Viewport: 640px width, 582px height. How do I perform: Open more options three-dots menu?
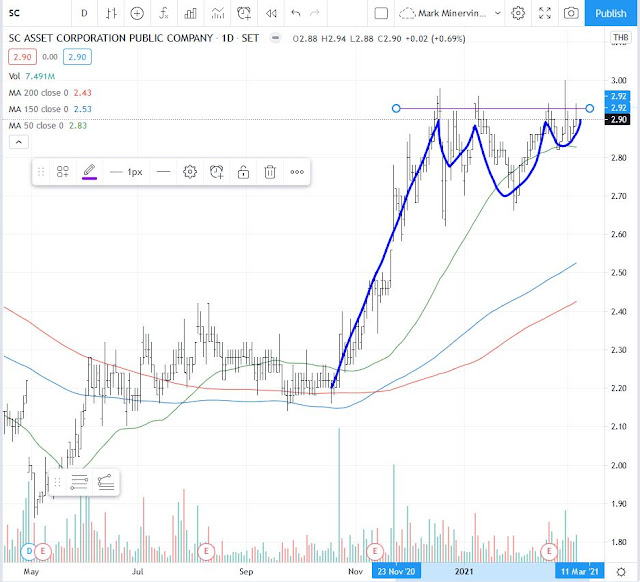point(297,172)
